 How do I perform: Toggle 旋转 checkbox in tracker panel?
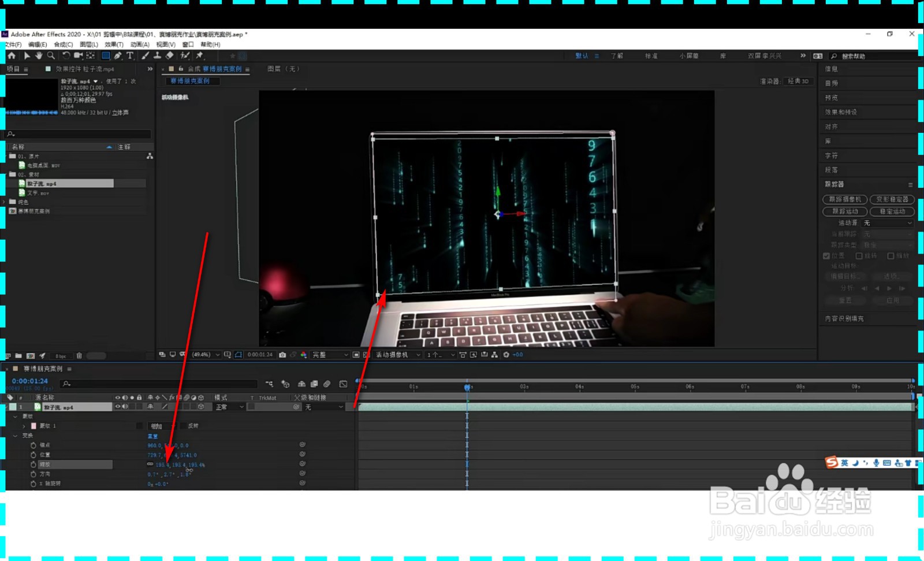tap(859, 256)
